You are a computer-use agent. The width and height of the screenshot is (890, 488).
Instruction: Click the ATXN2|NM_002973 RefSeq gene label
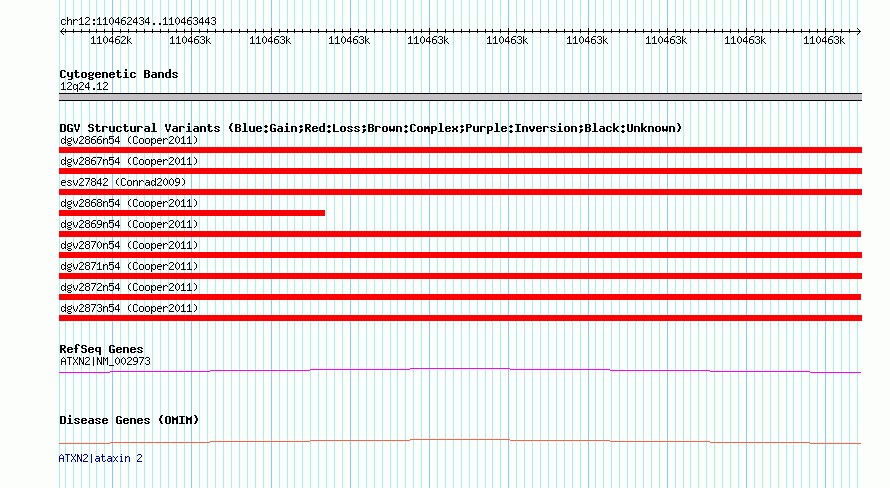pyautogui.click(x=105, y=361)
